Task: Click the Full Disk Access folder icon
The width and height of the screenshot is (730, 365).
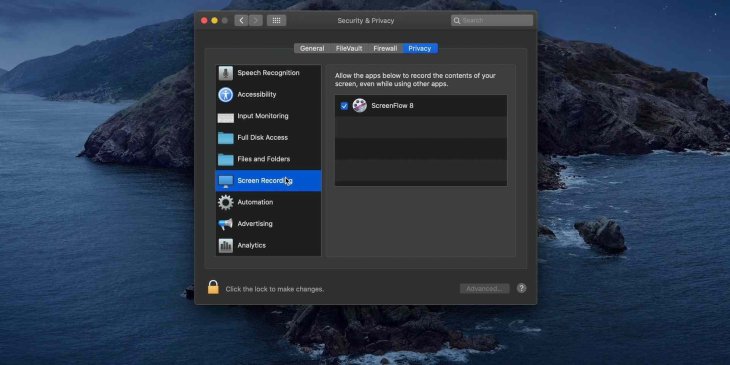Action: coord(226,138)
